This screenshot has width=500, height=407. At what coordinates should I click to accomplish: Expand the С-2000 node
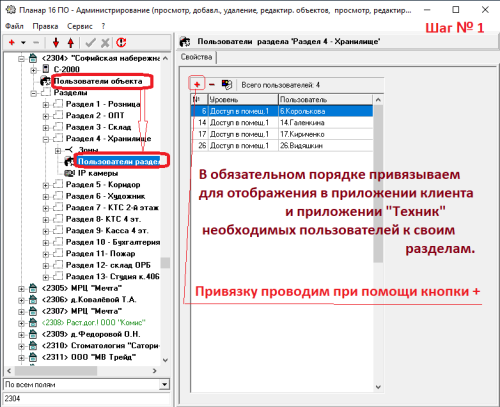tap(33, 70)
